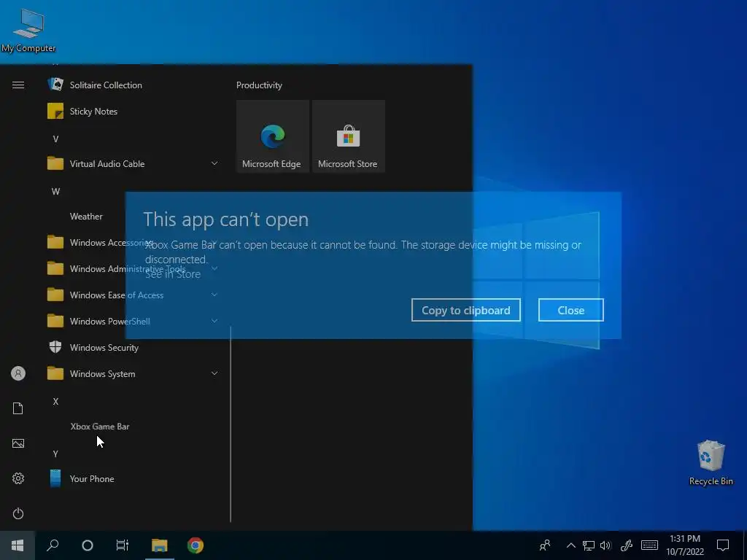Viewport: 747px width, 560px height.
Task: Open the My Computer desktop icon
Action: pyautogui.click(x=28, y=29)
